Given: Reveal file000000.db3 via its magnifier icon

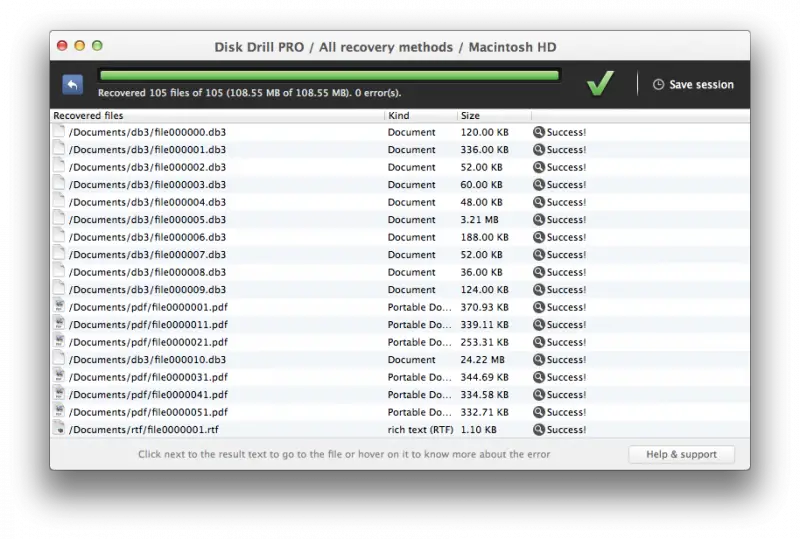Looking at the screenshot, I should tap(538, 132).
